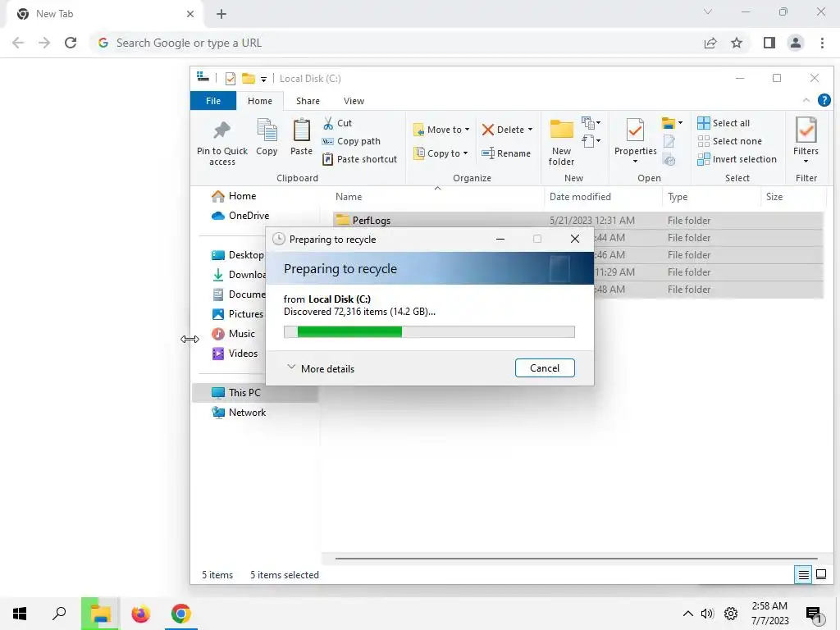
Task: Click the Paste clipboard icon
Action: tap(301, 130)
